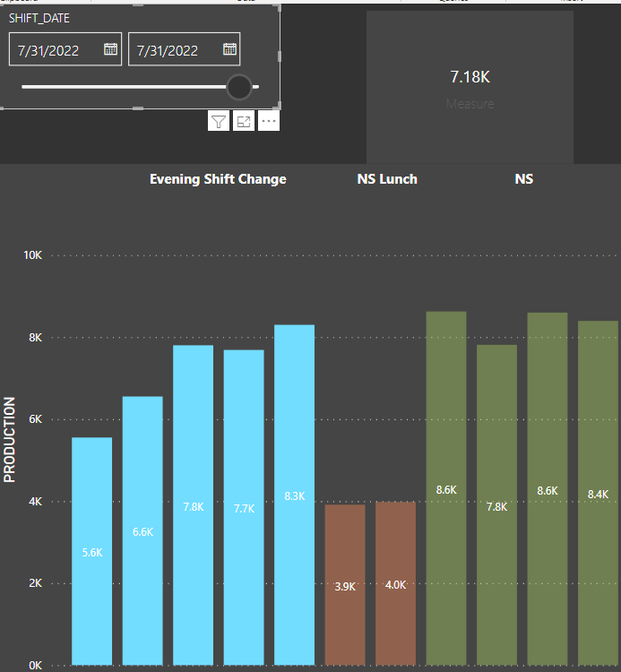Select the 6.6K blue bar
This screenshot has width=621, height=672.
pos(142,530)
